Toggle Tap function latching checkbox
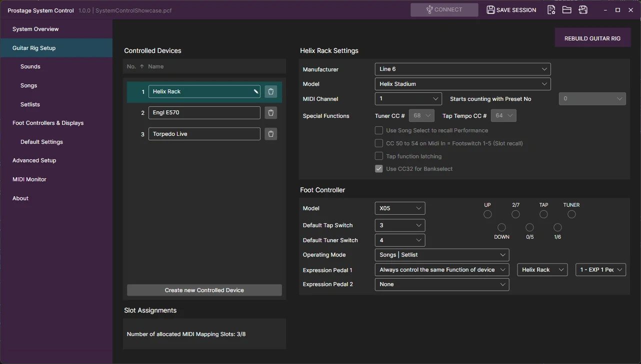 379,156
